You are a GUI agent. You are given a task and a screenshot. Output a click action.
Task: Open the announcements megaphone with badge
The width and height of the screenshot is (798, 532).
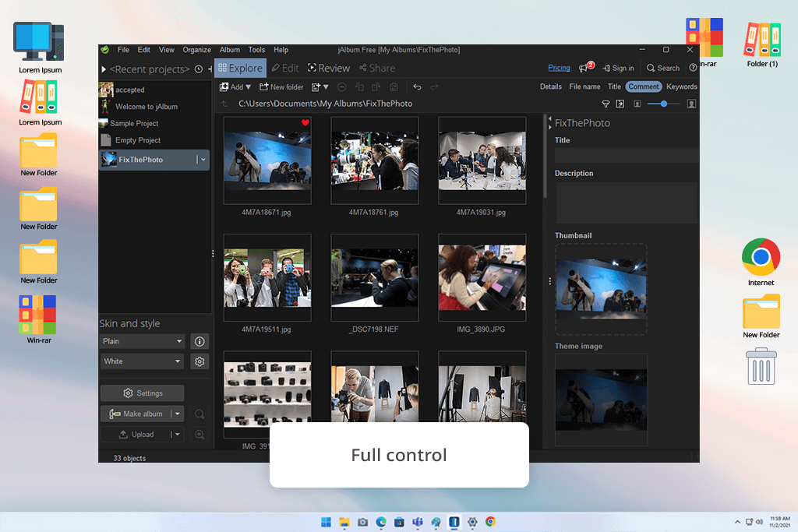[586, 67]
